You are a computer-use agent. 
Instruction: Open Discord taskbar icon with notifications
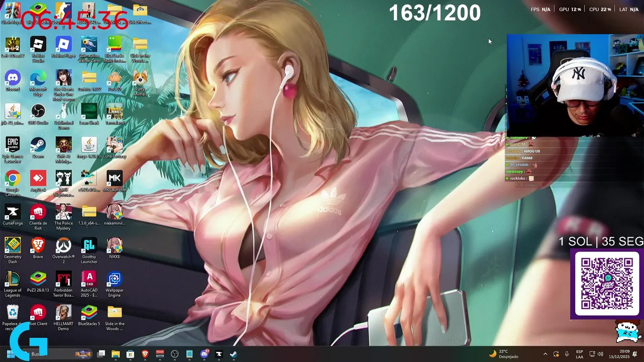click(204, 354)
